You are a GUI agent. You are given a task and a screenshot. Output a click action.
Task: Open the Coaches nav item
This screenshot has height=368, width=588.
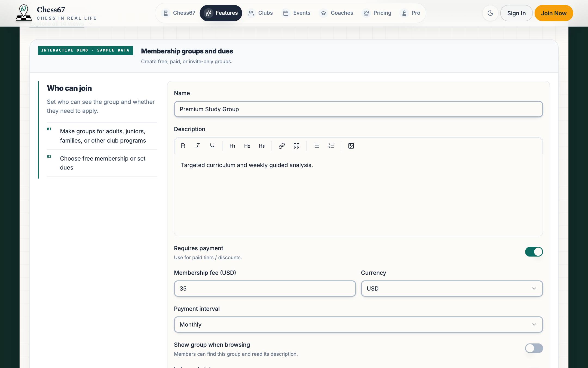pos(336,13)
